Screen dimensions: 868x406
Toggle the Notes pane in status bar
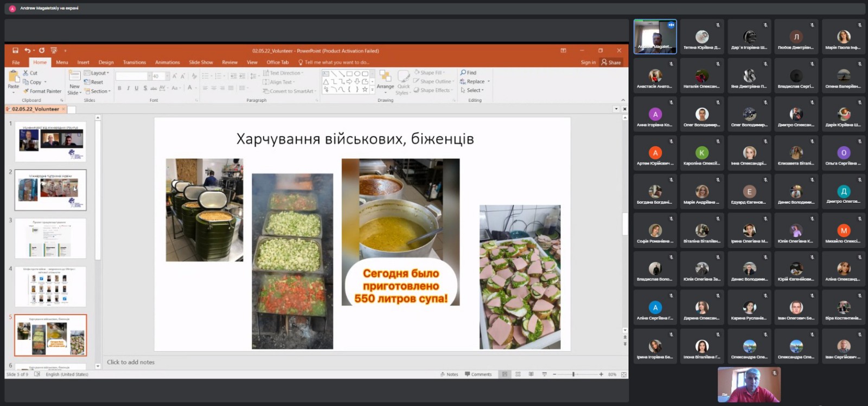tap(449, 374)
